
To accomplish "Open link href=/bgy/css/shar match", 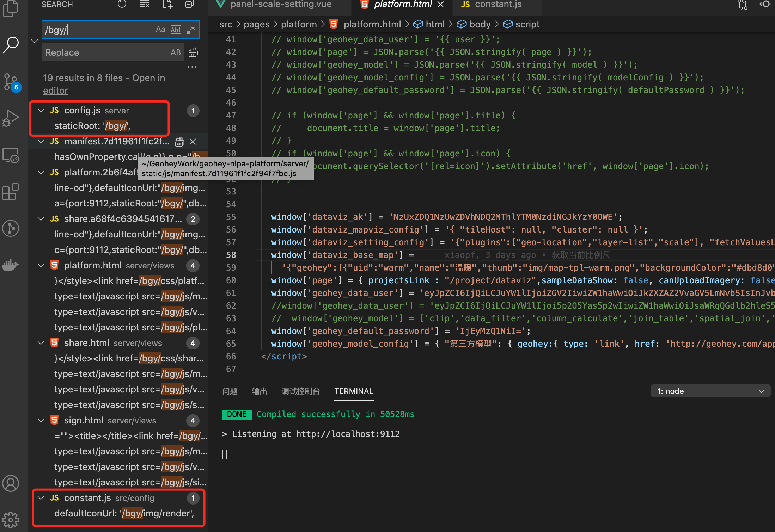I will click(129, 358).
